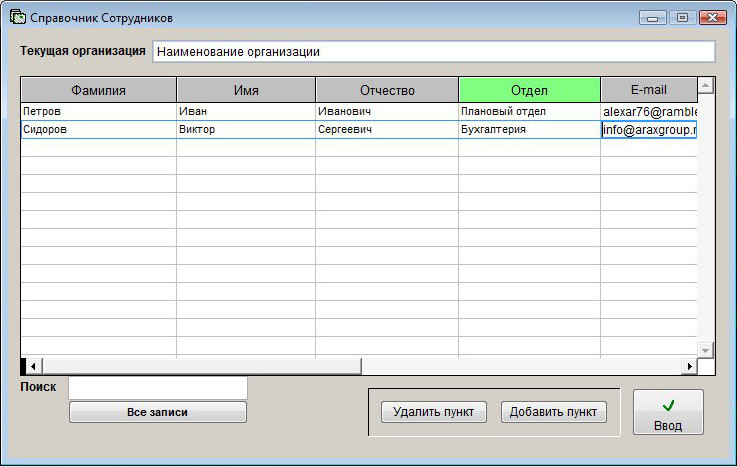The image size is (737, 467).
Task: Click the horizontal scrollbar thumb
Action: coord(202,366)
